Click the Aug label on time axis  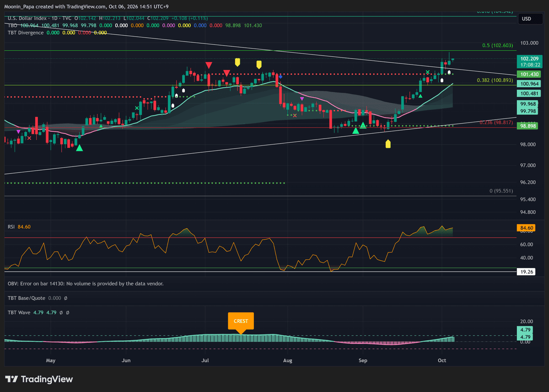(x=287, y=360)
